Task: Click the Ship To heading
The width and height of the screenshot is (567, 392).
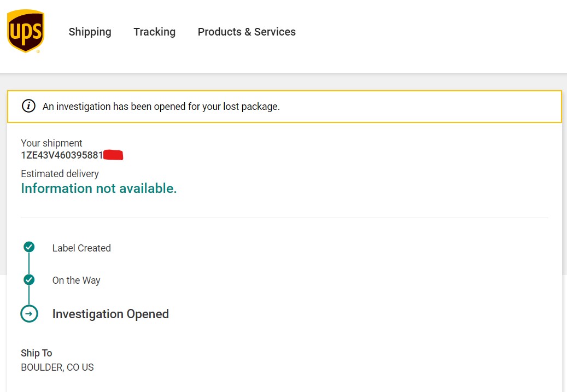Action: click(x=37, y=353)
